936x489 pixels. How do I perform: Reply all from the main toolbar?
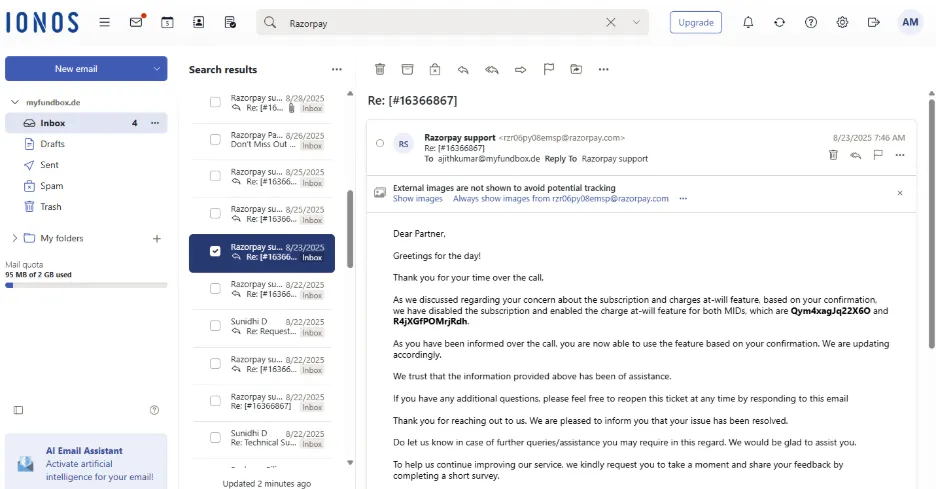492,69
